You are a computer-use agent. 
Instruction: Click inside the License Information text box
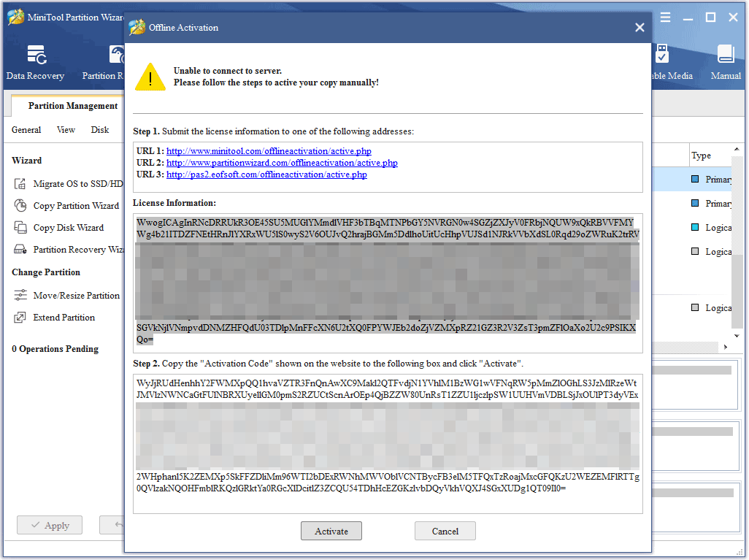pos(388,283)
